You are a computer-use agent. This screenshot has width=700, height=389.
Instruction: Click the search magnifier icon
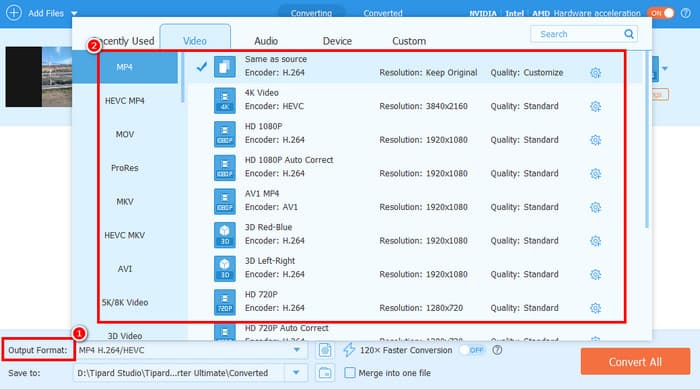point(629,34)
